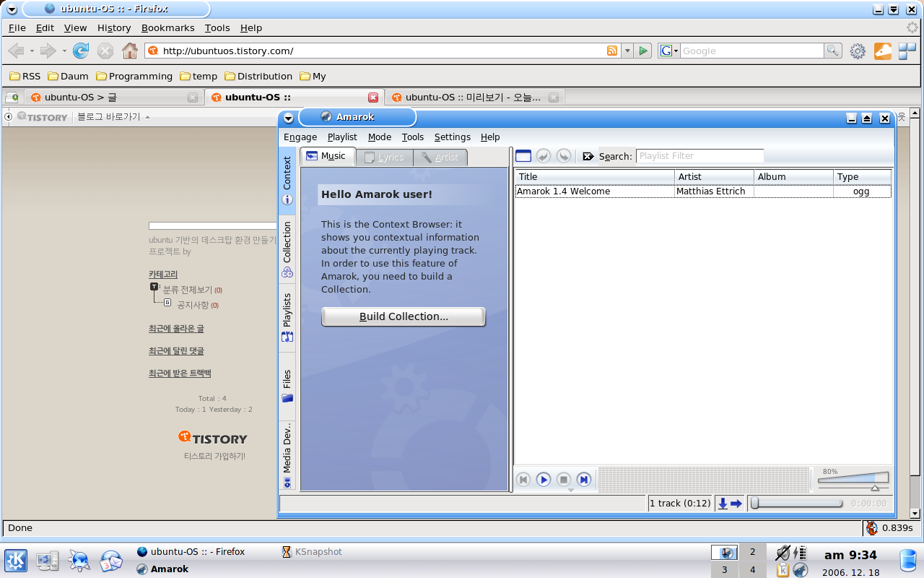Open Amarok Playlist menu
The width and height of the screenshot is (924, 578).
(342, 137)
